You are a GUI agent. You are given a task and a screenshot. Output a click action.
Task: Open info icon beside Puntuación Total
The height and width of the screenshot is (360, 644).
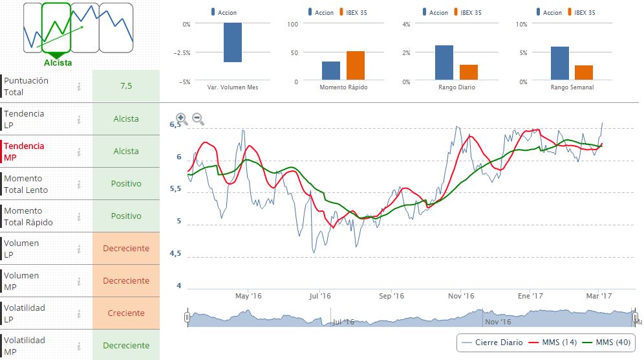[x=79, y=87]
